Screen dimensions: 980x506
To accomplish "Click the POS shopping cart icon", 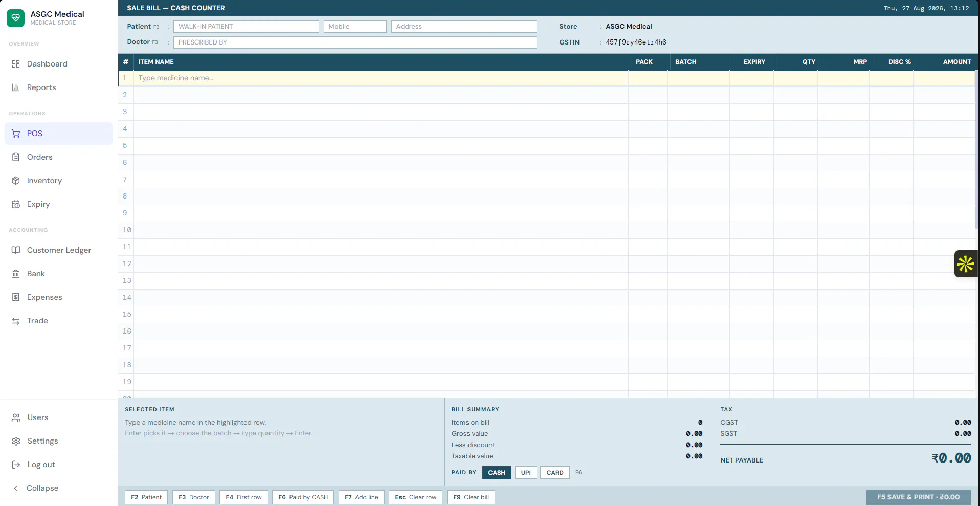I will [16, 134].
